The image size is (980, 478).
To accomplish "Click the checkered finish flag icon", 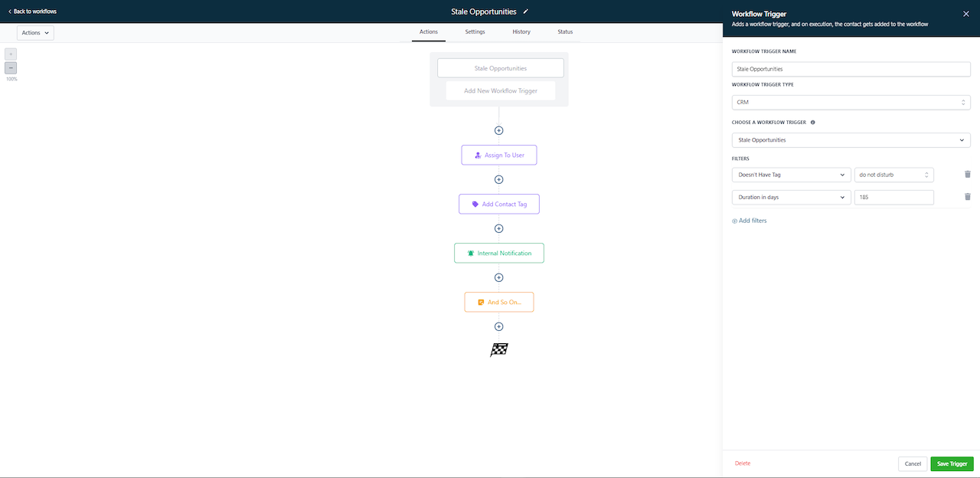I will click(x=499, y=350).
